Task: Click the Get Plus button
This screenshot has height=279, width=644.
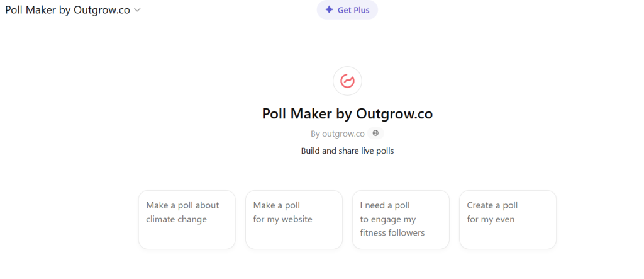Action: pyautogui.click(x=347, y=10)
